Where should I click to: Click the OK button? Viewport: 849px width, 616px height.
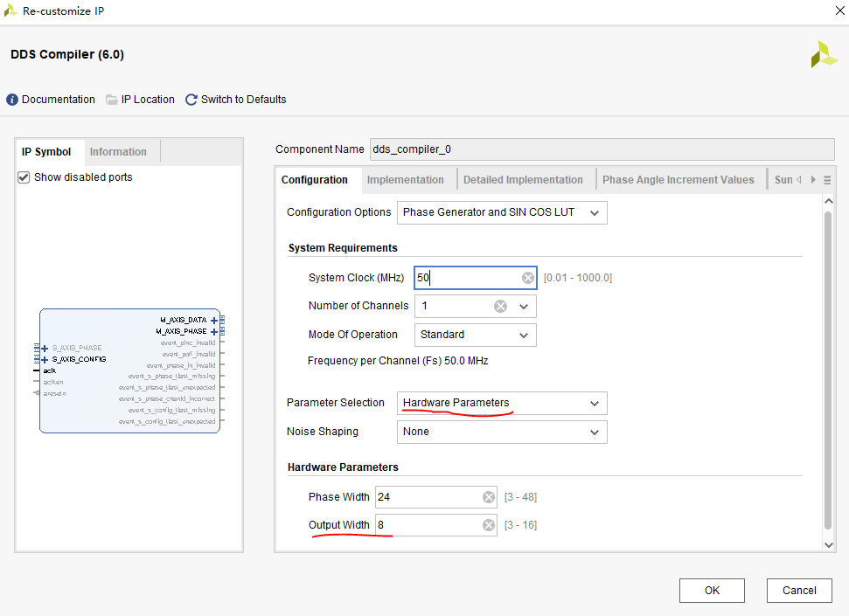(x=712, y=591)
